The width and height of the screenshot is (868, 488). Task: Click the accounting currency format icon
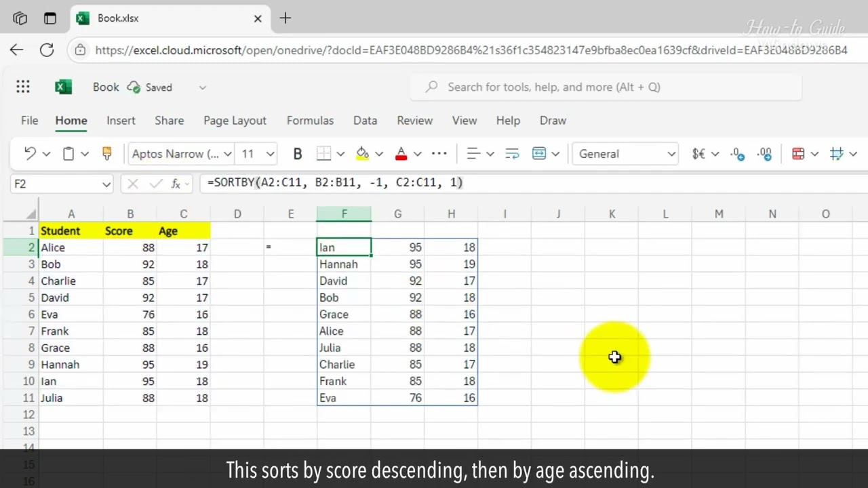tap(698, 154)
